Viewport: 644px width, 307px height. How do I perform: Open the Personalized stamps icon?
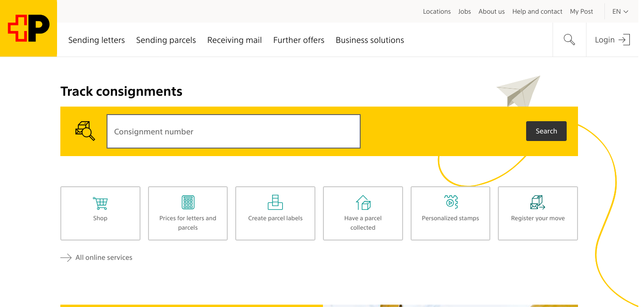pos(451,202)
